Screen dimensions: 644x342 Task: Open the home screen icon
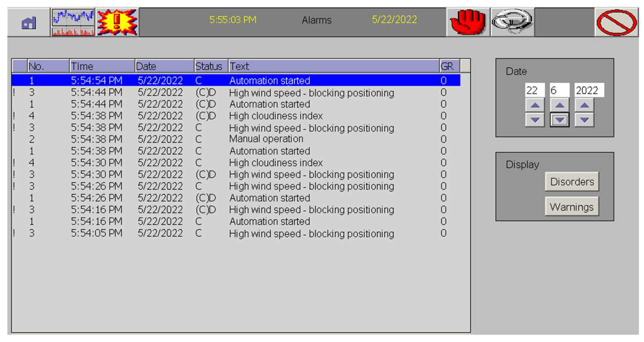pos(28,23)
